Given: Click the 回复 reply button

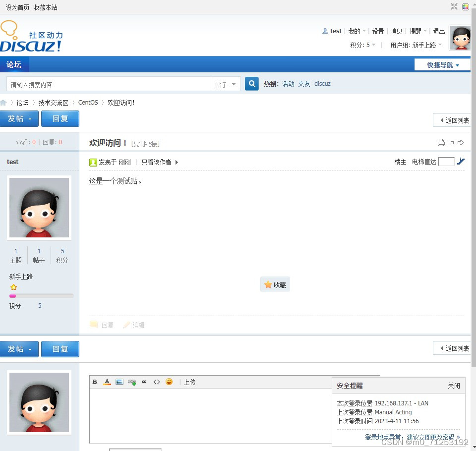Looking at the screenshot, I should click(x=60, y=118).
